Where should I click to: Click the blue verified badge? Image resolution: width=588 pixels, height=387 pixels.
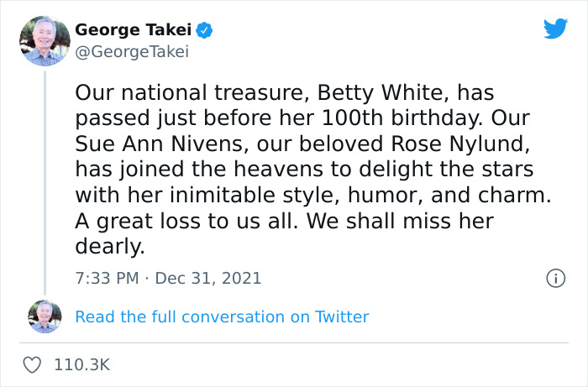click(x=204, y=31)
